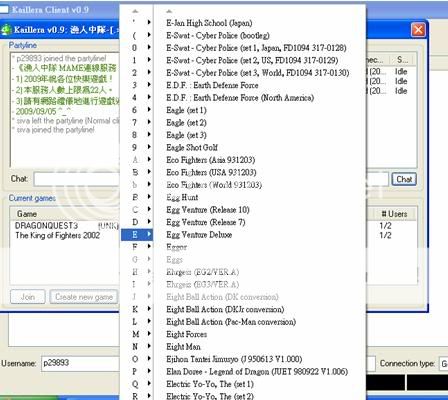Expand submenu arrow next to 'L'
448x400 pixels.
pyautogui.click(x=149, y=322)
